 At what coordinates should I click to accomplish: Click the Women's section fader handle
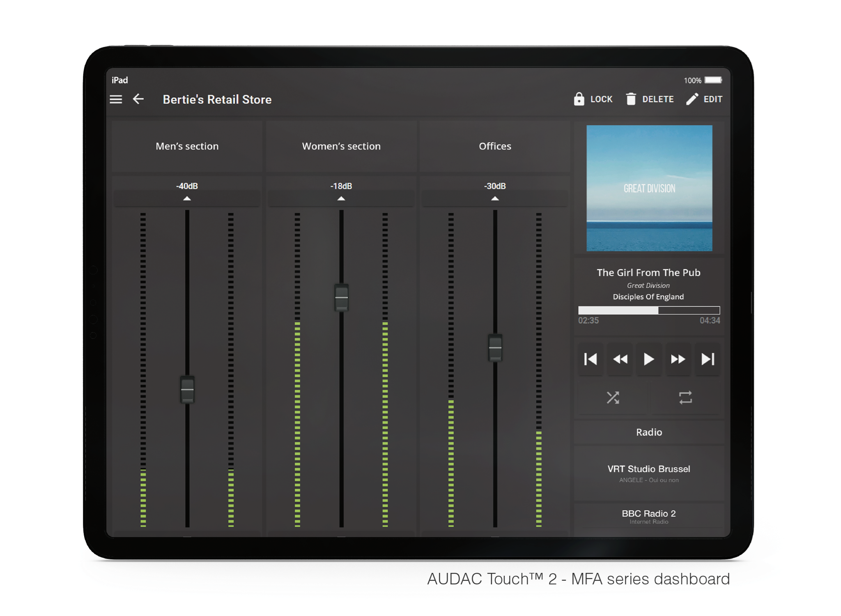(341, 298)
